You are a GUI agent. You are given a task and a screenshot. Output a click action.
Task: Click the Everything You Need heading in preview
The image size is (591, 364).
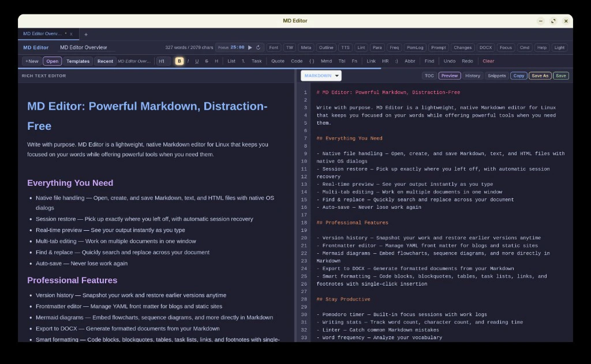click(70, 183)
